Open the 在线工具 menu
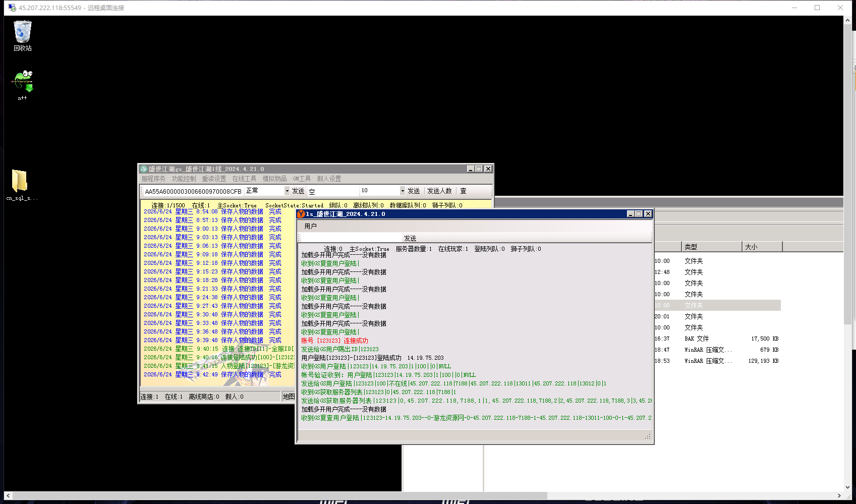This screenshot has height=504, width=856. (x=244, y=179)
